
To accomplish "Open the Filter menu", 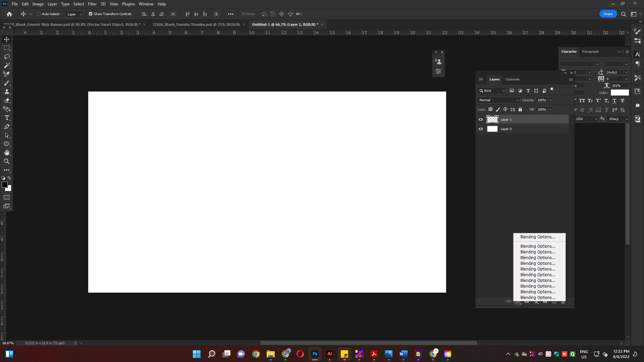I will 92,4.
